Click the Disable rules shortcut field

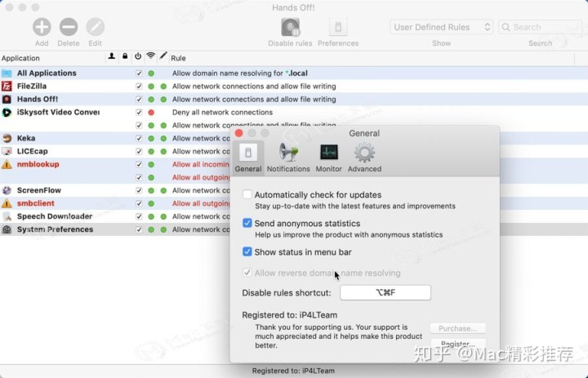pyautogui.click(x=385, y=292)
